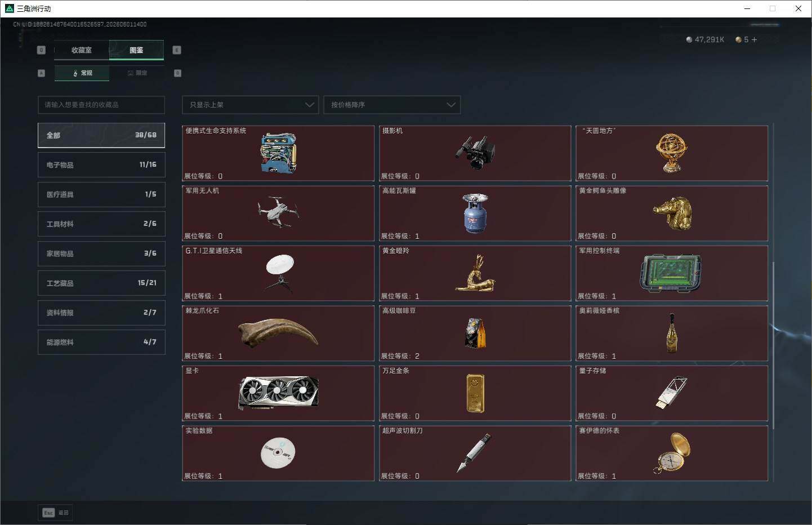This screenshot has height=525, width=812.
Task: Open the 奥莉薇娅香槟 champagne bottle item
Action: tap(672, 333)
